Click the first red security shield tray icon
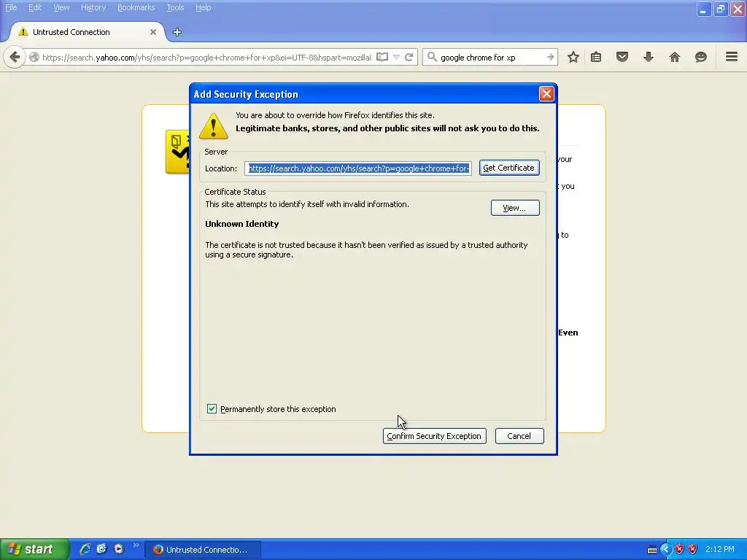Image resolution: width=747 pixels, height=560 pixels. (x=679, y=550)
